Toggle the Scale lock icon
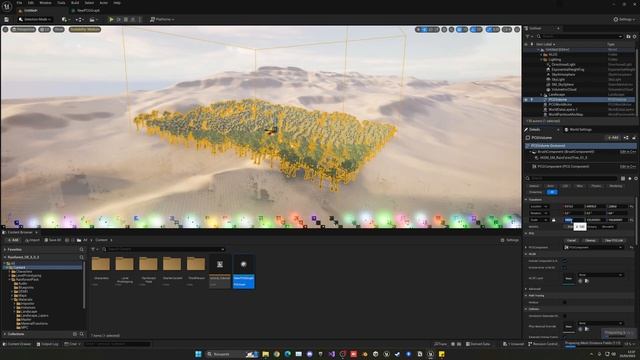This screenshot has height=360, width=640. tap(553, 220)
